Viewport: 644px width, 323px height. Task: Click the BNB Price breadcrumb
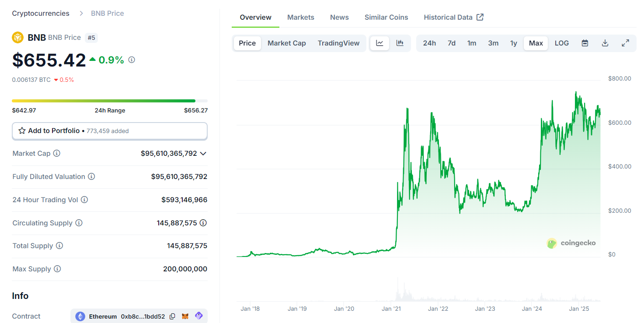point(108,14)
